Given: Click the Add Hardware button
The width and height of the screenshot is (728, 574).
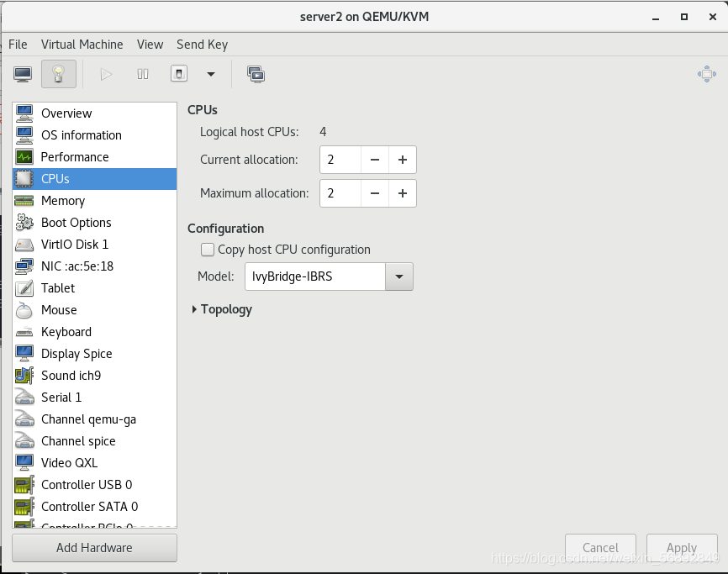Looking at the screenshot, I should 94,548.
